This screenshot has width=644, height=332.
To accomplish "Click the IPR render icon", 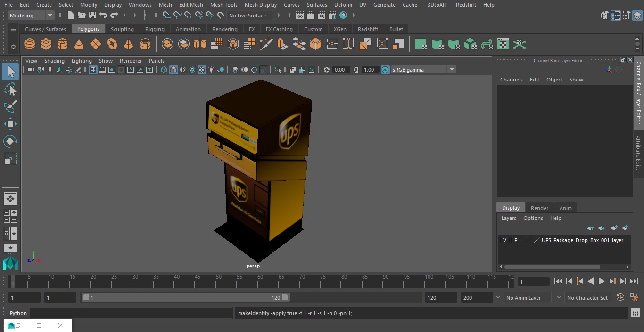I will click(x=322, y=16).
